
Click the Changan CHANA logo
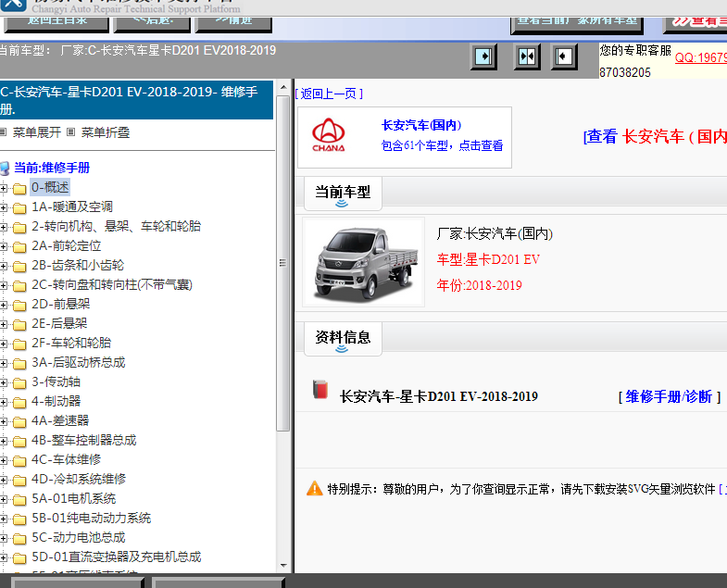328,135
